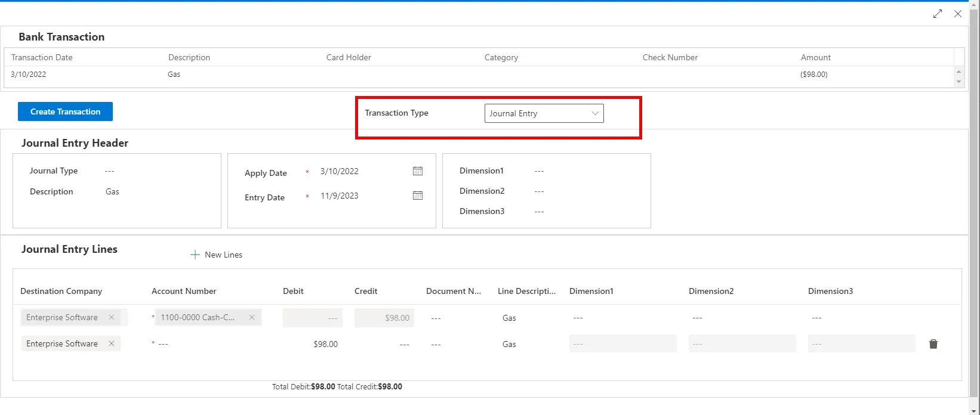Click the second line Credit cell
Viewport: 980px width, 415px height.
(x=404, y=344)
